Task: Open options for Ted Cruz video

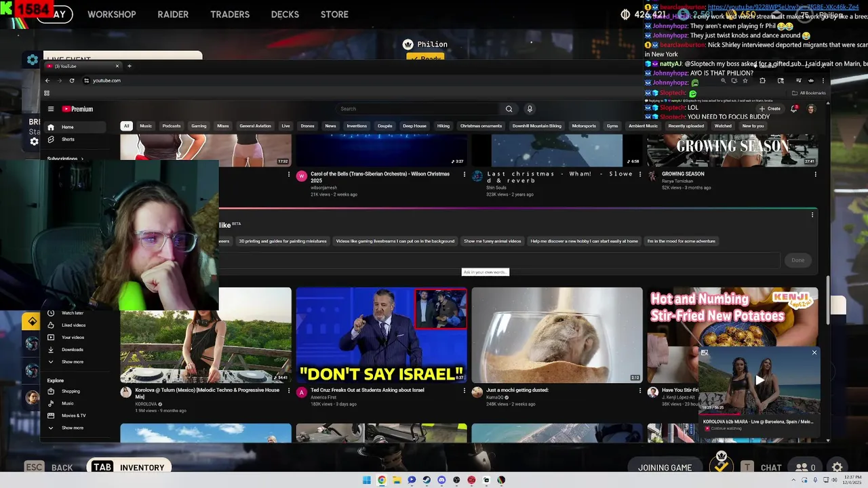Action: pyautogui.click(x=465, y=390)
